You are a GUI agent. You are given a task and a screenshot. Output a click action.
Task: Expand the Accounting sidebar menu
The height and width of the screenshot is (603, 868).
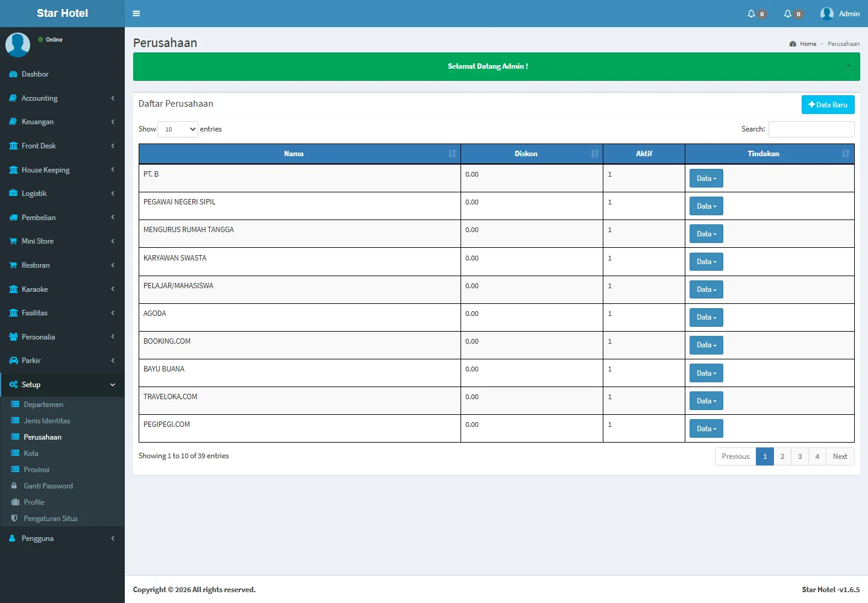coord(62,98)
